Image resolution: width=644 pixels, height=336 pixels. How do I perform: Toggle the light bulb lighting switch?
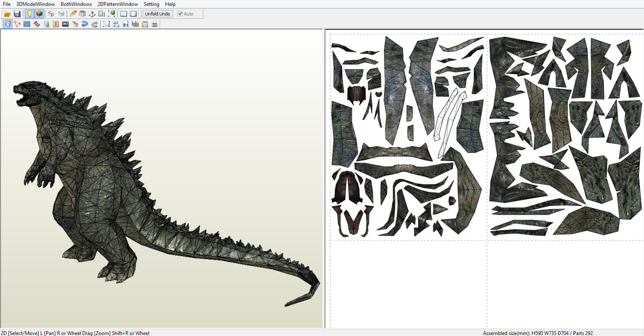coord(29,14)
